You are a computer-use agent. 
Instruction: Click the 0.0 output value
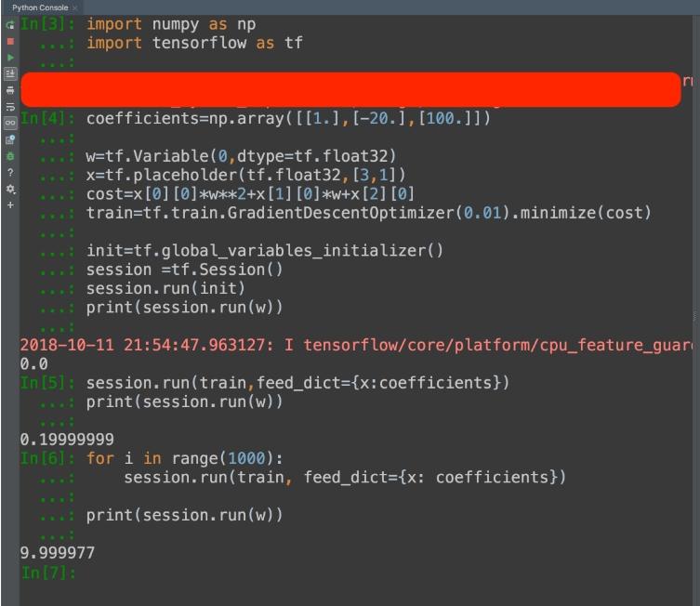(33, 364)
